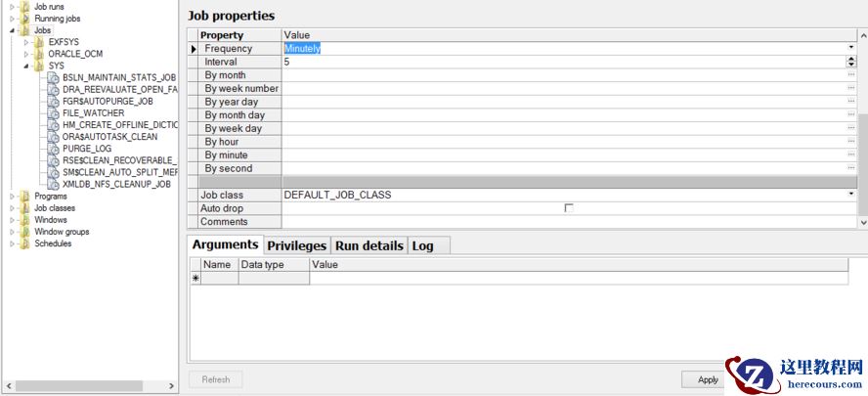Expand the Schedules tree node
868x396 pixels.
(x=12, y=243)
